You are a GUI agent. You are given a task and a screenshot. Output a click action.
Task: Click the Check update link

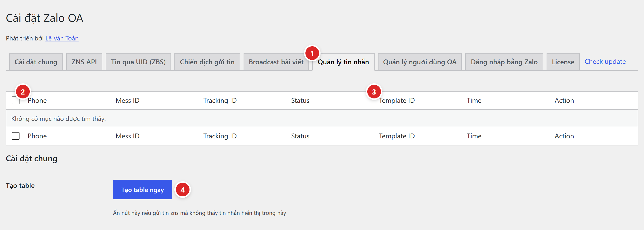click(x=605, y=61)
